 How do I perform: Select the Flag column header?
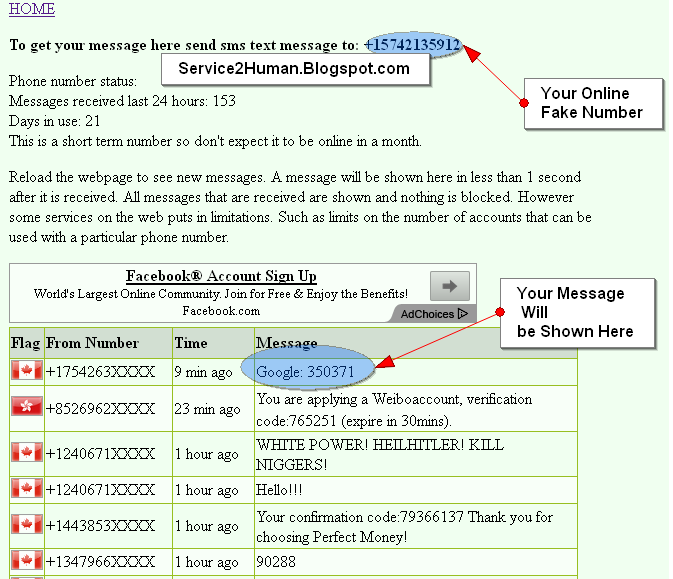(26, 343)
